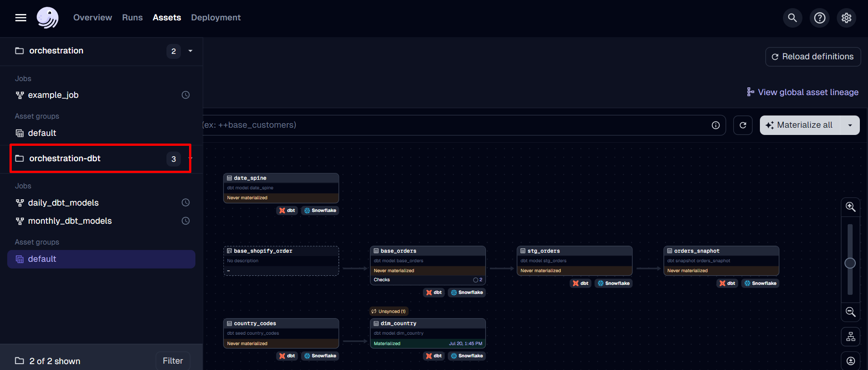
Task: Click the graph zoom slider handle
Action: tap(850, 263)
